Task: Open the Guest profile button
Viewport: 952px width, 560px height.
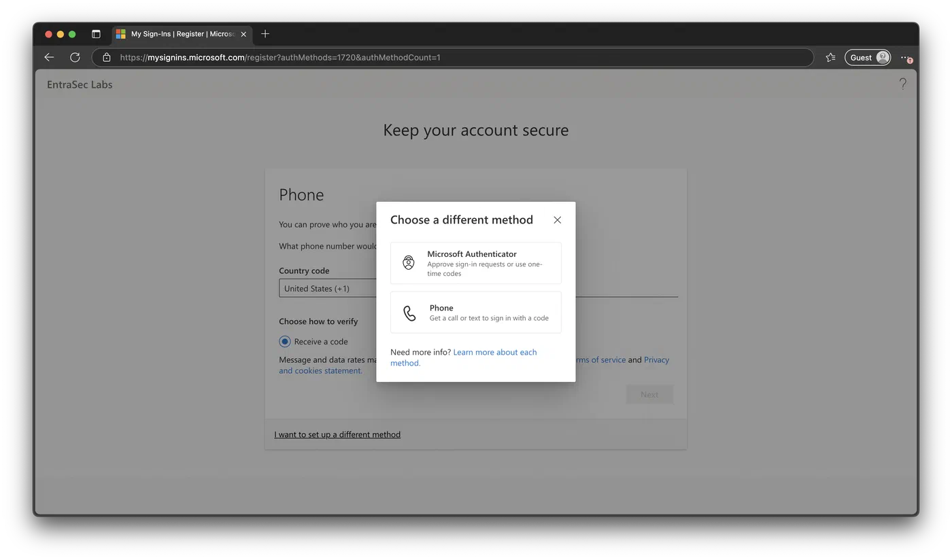Action: pos(868,58)
